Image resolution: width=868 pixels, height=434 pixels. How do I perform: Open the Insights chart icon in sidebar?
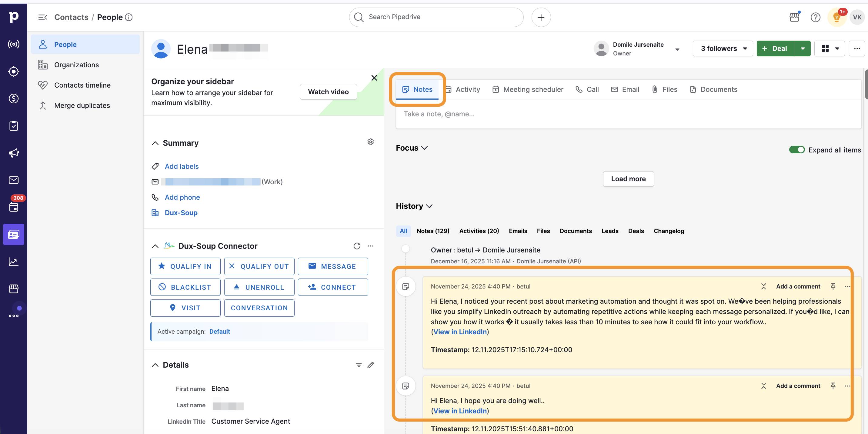13,262
